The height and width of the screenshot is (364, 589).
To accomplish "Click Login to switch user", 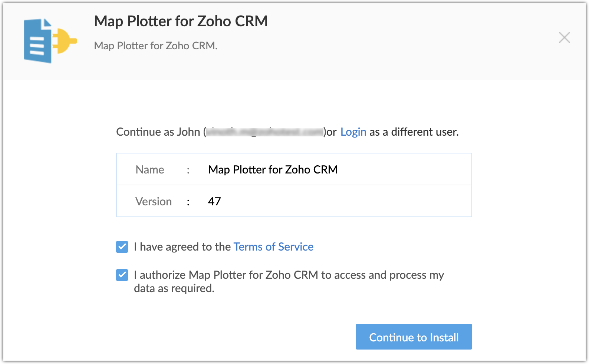I will pyautogui.click(x=353, y=132).
